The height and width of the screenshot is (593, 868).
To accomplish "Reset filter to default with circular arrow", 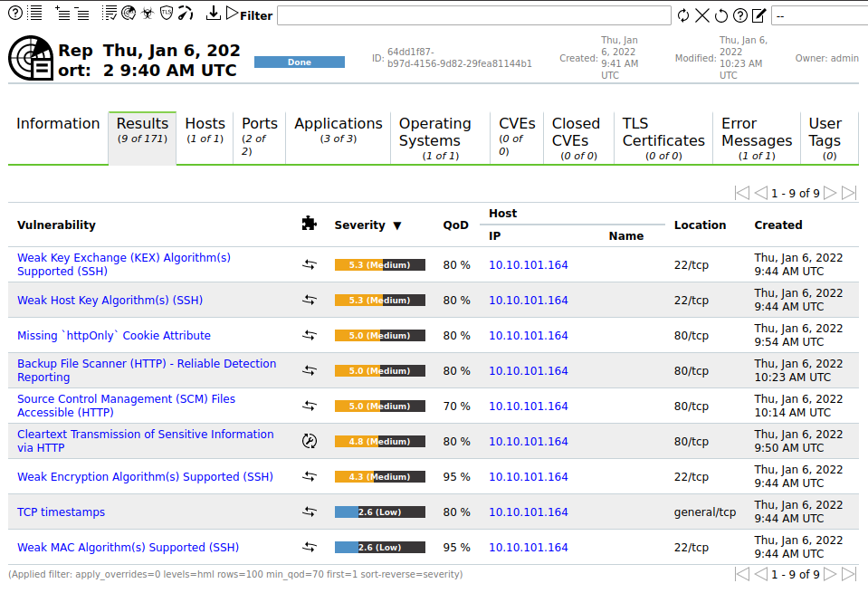I will [720, 15].
